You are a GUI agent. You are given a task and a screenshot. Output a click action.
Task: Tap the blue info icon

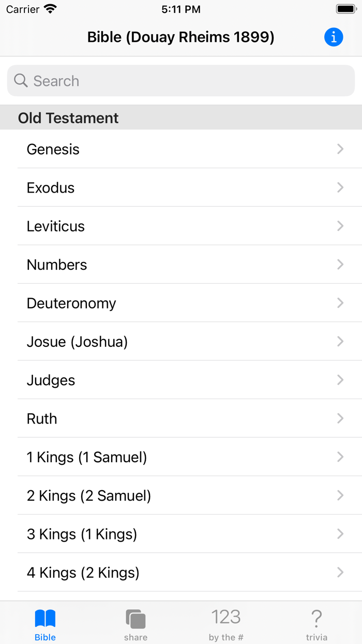click(x=334, y=37)
